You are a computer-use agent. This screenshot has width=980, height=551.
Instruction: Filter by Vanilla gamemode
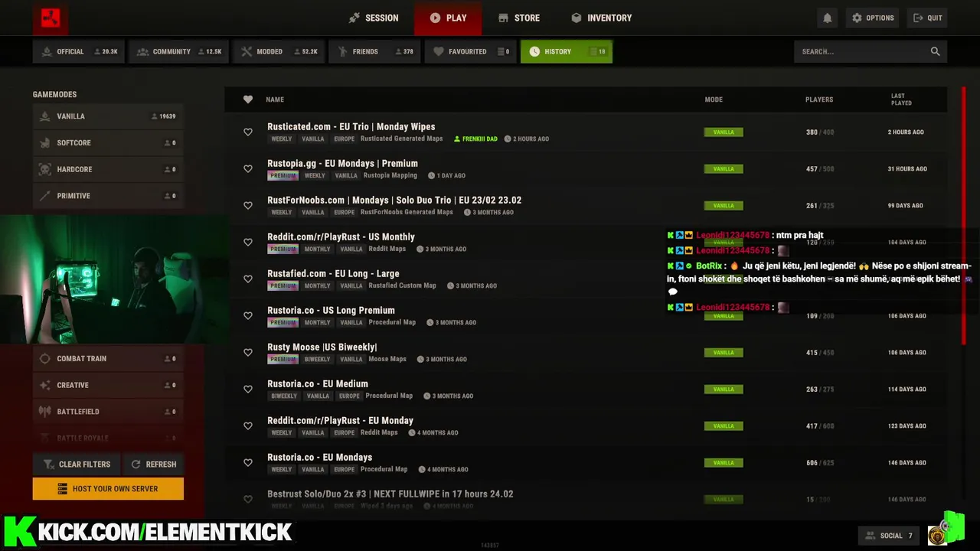point(108,116)
